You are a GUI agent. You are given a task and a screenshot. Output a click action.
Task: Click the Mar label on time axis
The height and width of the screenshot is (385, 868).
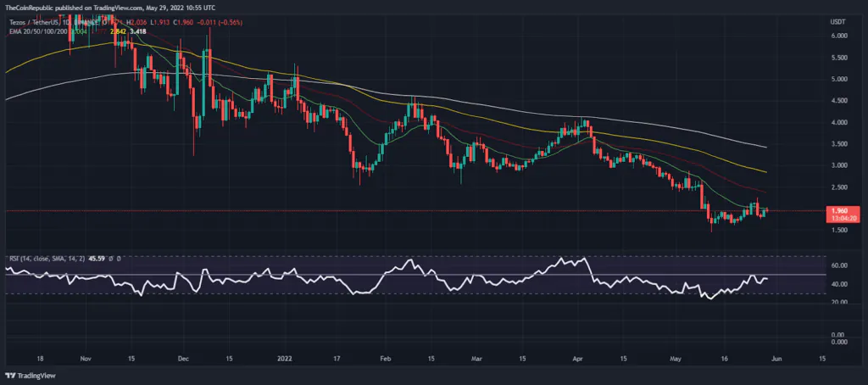(x=477, y=358)
